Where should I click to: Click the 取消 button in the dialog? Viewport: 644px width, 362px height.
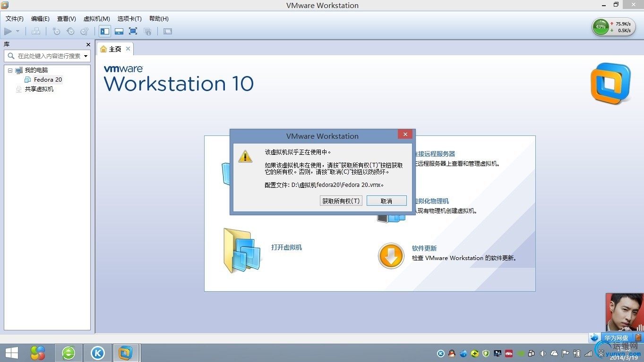(386, 201)
